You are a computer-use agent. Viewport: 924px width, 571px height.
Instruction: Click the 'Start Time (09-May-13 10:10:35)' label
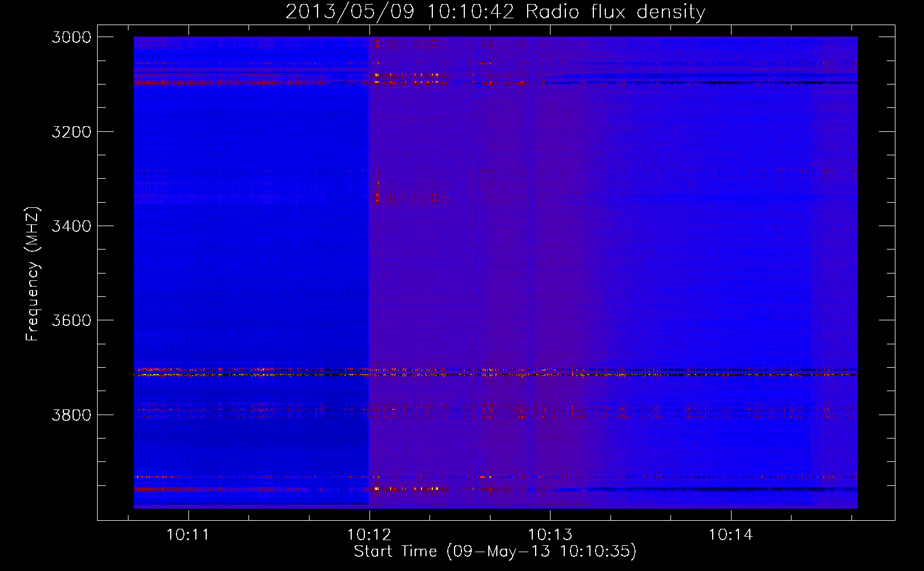coord(495,552)
